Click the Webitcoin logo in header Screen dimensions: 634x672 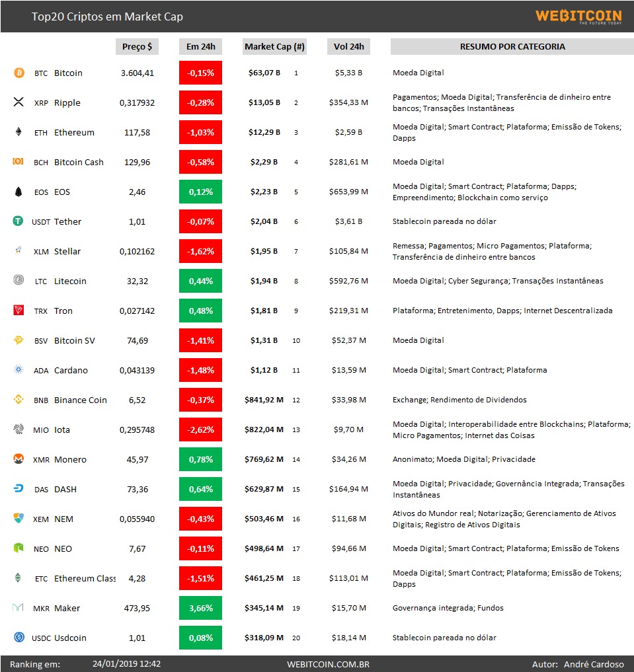click(x=578, y=17)
